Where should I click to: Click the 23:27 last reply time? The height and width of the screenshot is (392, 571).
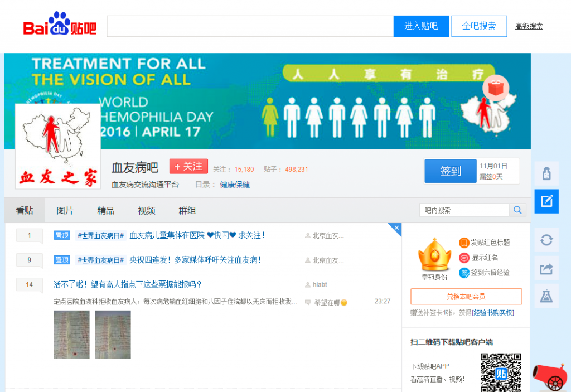(382, 301)
